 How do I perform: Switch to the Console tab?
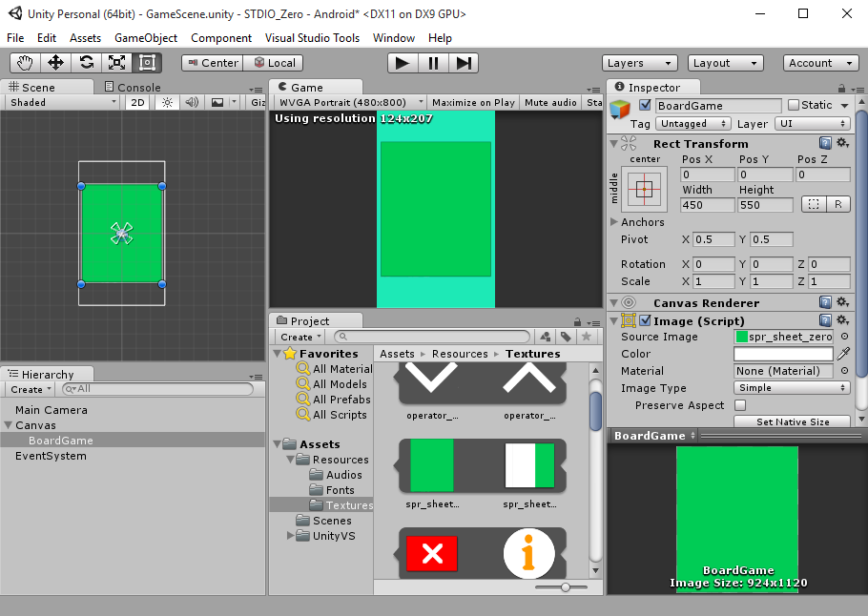133,87
